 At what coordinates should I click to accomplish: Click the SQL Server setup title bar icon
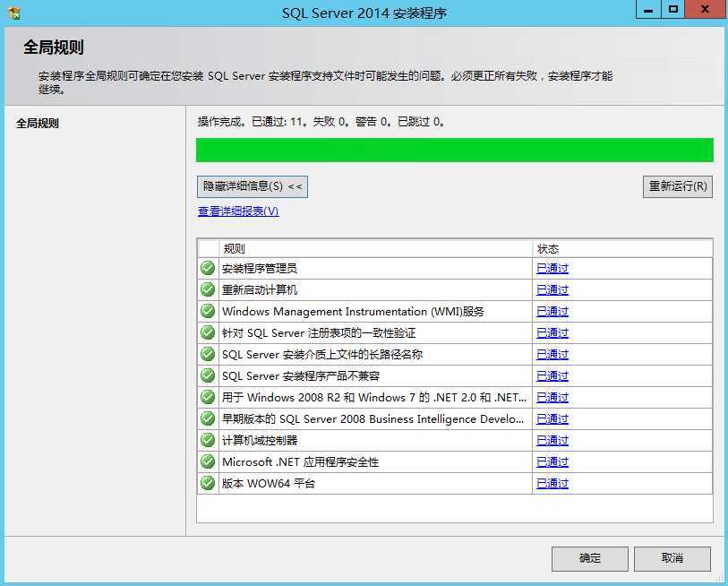coord(14,13)
